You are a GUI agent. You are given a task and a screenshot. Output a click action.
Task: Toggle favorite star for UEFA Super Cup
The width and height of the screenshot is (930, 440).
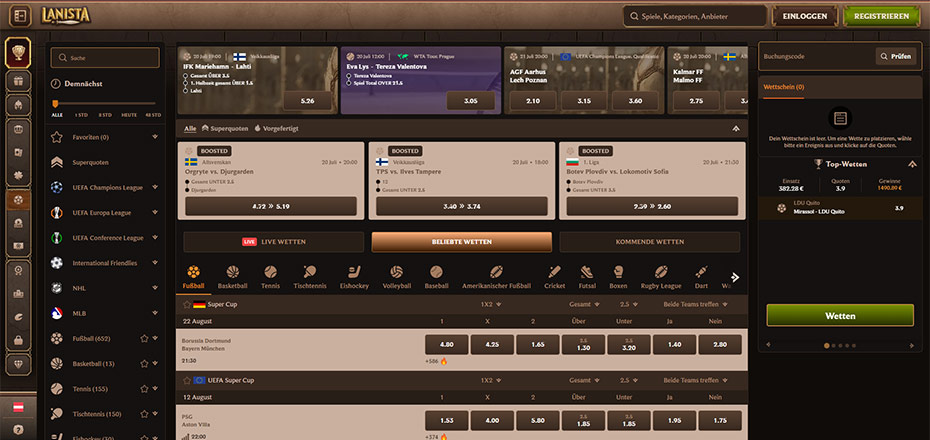pyautogui.click(x=187, y=380)
